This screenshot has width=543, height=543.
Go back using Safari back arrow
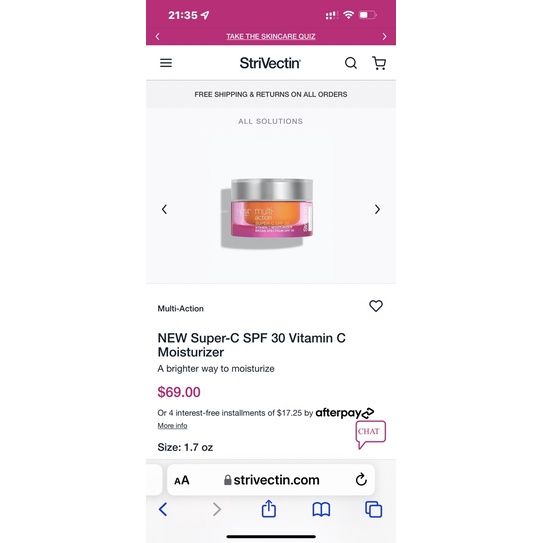[x=163, y=509]
